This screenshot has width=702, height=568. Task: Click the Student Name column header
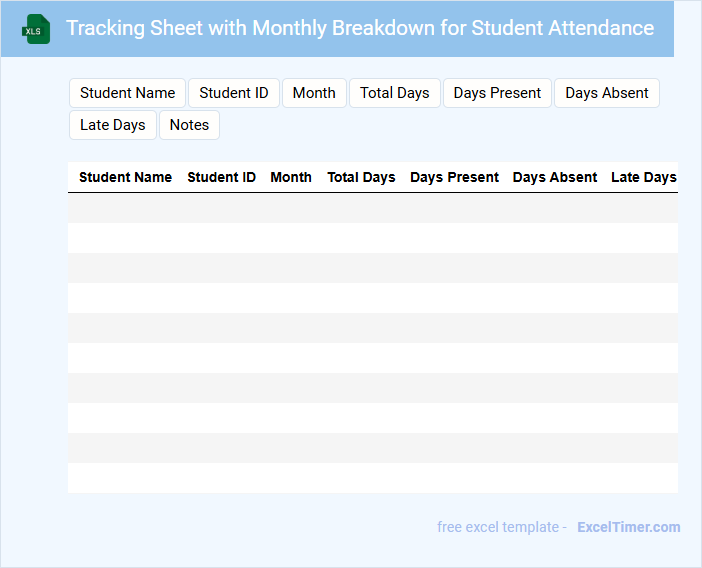click(125, 177)
